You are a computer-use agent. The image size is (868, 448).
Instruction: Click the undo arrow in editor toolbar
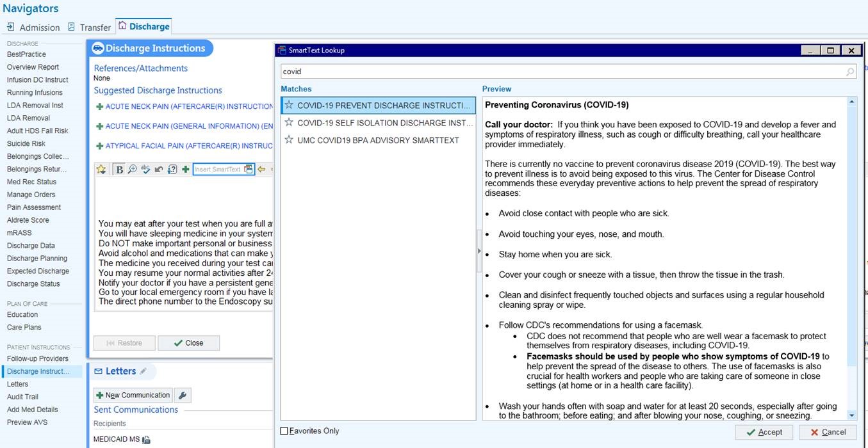[158, 170]
